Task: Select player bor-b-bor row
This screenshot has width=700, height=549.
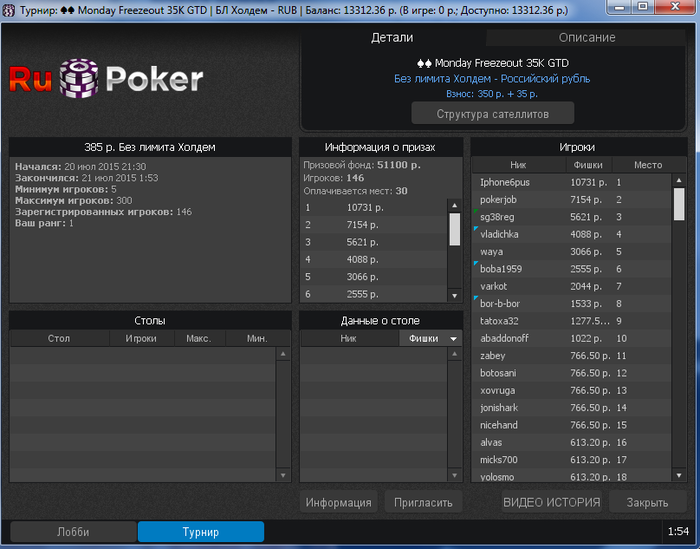Action: 571,304
